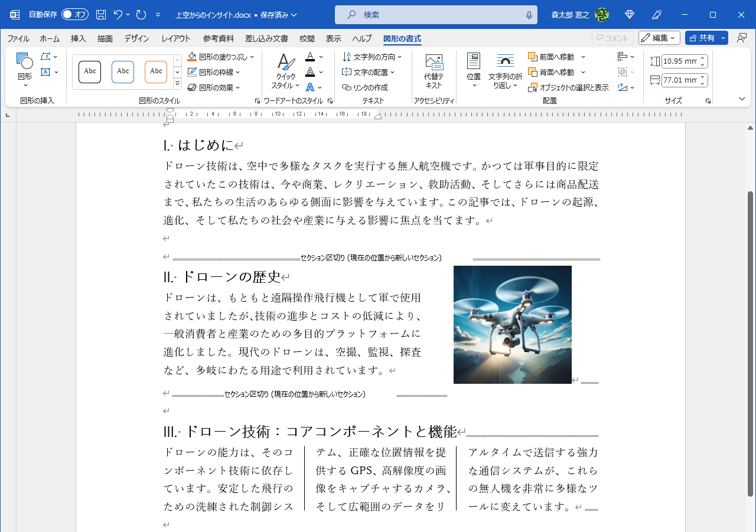Apply クイックスタイル to the selected shape
This screenshot has width=756, height=532.
coord(285,70)
